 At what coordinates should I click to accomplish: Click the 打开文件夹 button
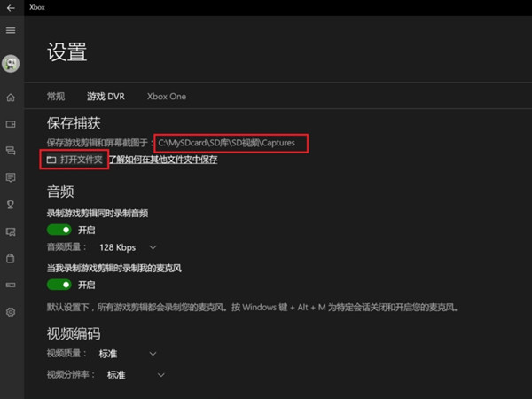[74, 160]
